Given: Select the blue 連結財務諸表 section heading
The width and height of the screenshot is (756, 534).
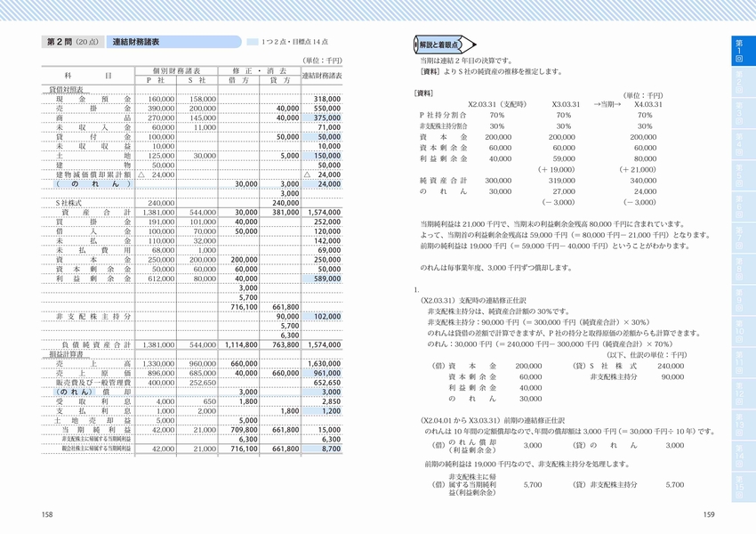Looking at the screenshot, I should [173, 42].
